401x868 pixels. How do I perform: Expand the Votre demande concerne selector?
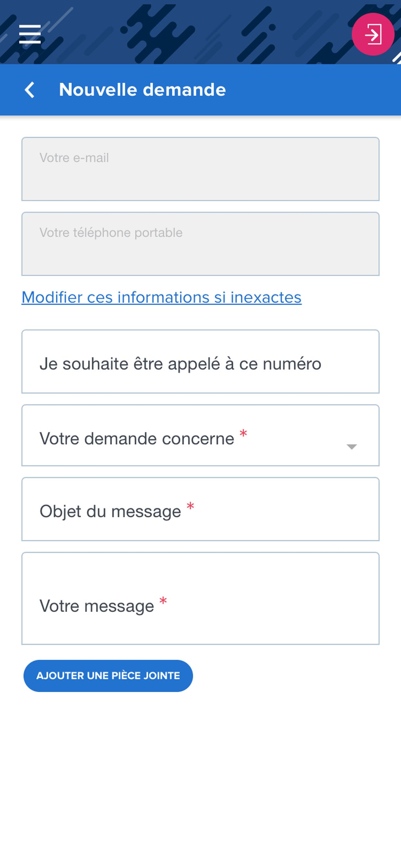click(200, 435)
